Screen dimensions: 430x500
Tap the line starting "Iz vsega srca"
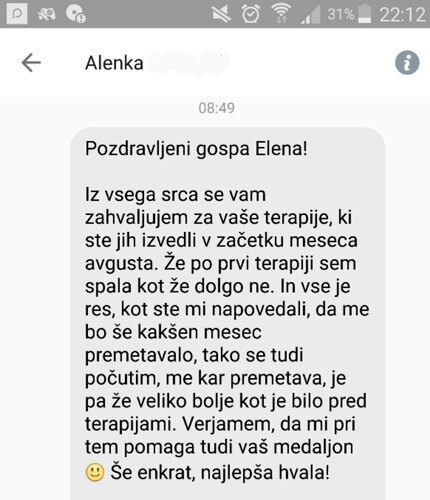click(175, 195)
